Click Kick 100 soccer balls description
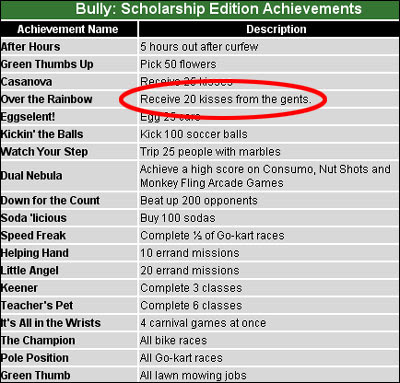Screen dimensions: 400x383 point(194,134)
